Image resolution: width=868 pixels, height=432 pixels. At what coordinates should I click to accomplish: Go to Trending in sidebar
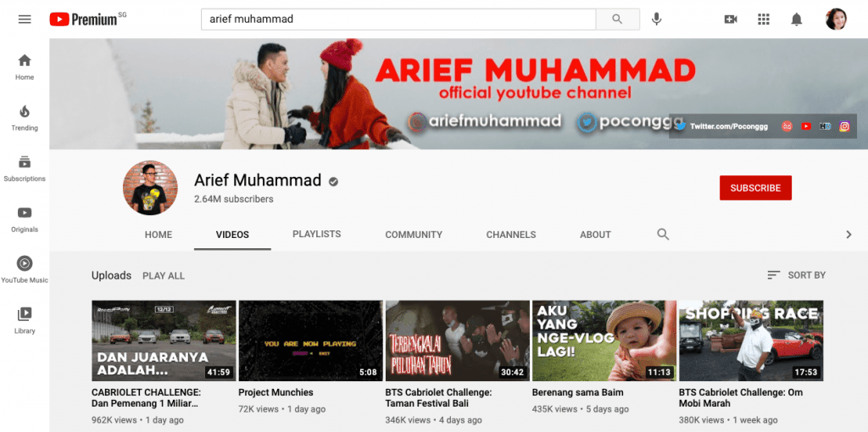[25, 118]
